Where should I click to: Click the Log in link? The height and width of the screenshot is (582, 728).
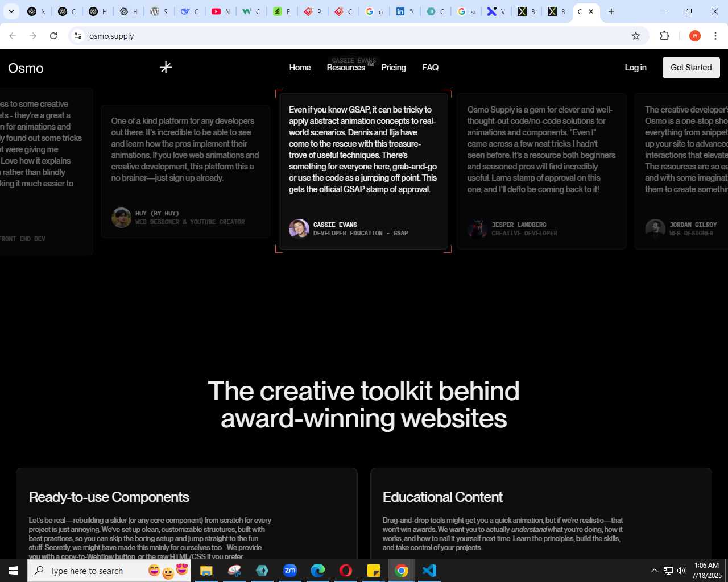[635, 68]
